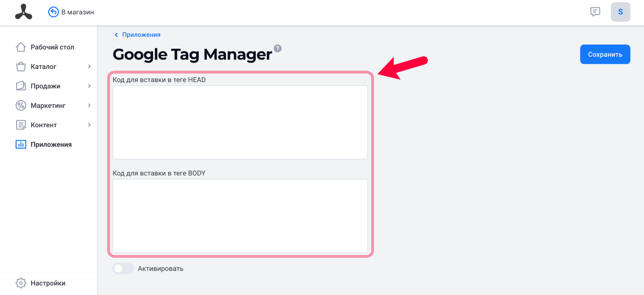The height and width of the screenshot is (295, 644).
Task: Expand the Маркетинг submenu chevron
Action: pos(89,105)
